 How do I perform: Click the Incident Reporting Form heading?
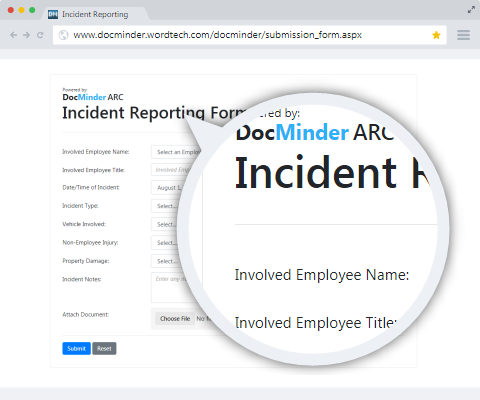click(154, 113)
